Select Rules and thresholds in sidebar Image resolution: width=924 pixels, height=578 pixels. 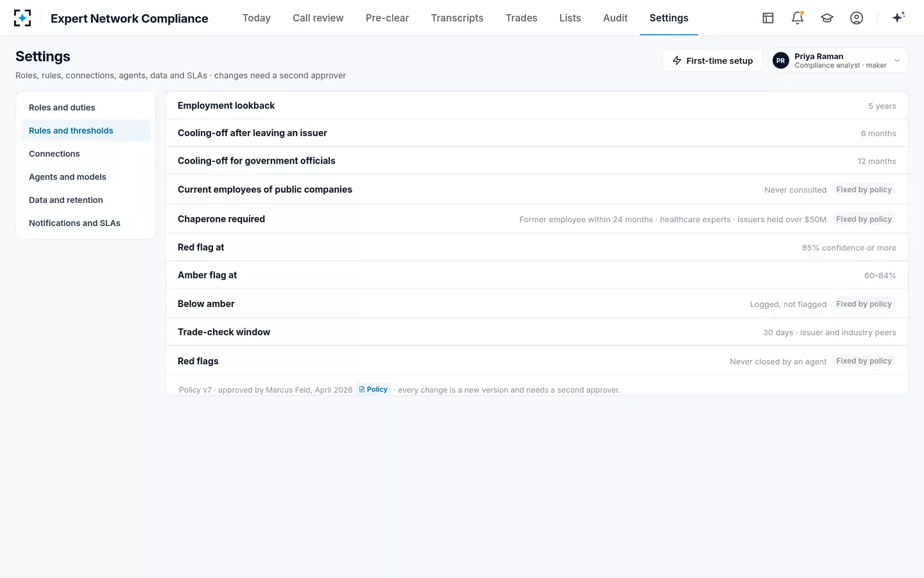[x=86, y=130]
